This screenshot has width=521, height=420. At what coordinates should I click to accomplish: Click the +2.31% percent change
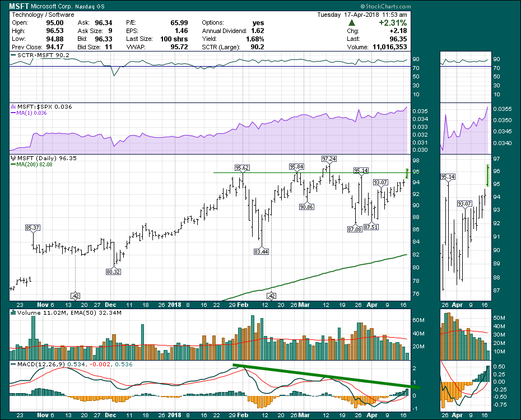click(393, 22)
